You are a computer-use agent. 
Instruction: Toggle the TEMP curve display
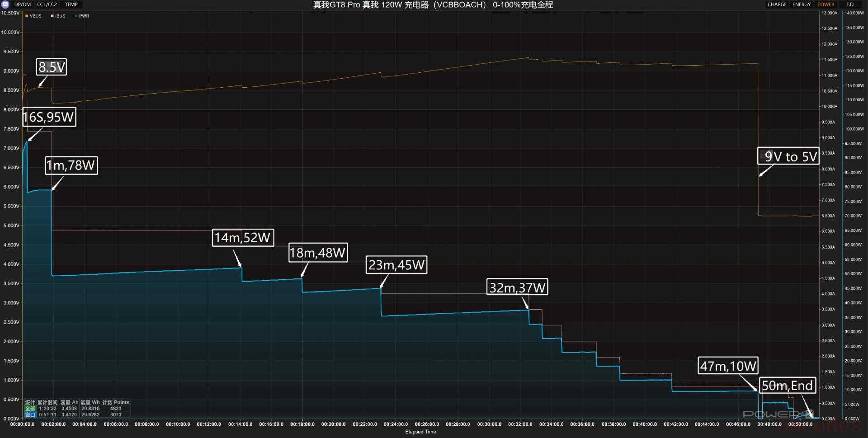71,5
